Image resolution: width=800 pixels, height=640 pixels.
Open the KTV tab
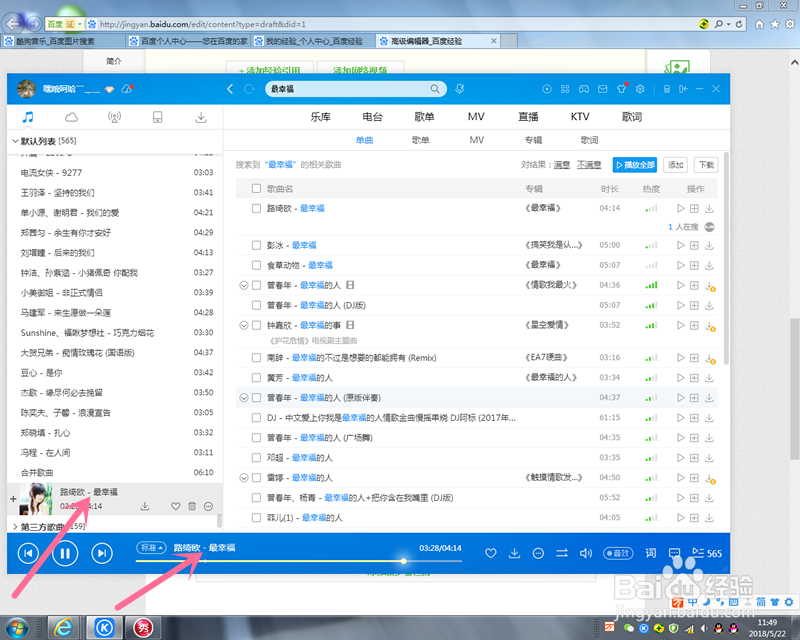pyautogui.click(x=580, y=117)
